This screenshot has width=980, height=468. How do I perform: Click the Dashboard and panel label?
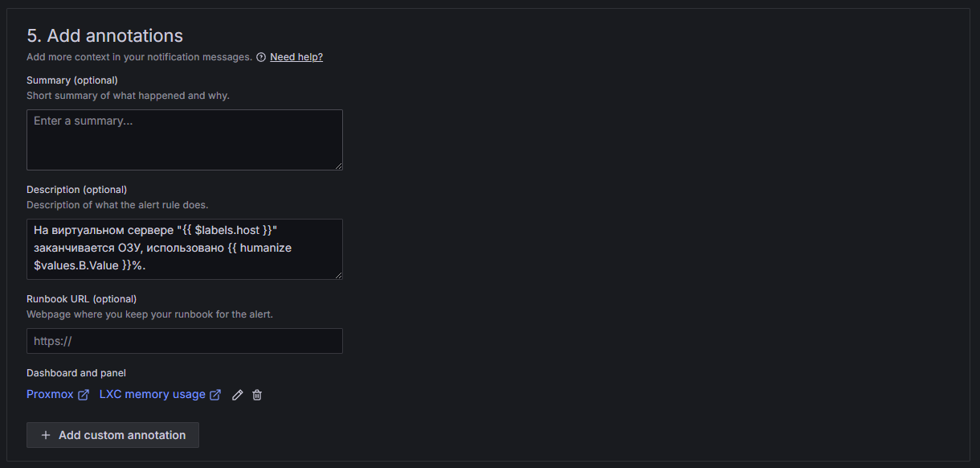[76, 372]
